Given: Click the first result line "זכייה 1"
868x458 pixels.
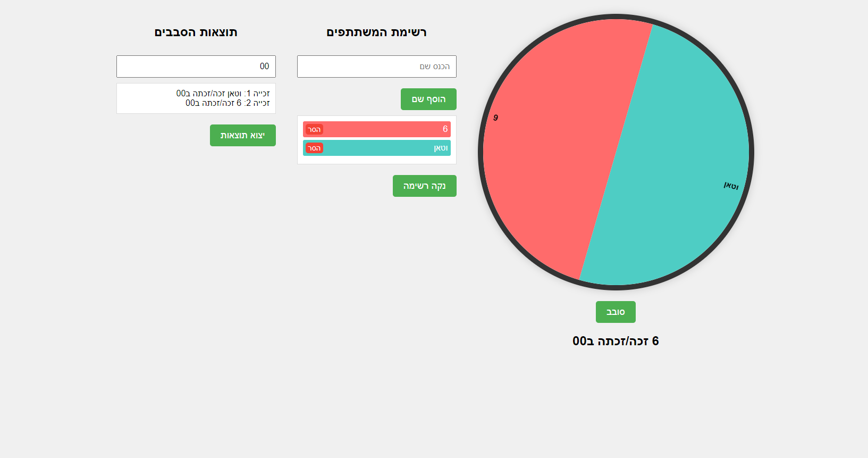Looking at the screenshot, I should click(x=223, y=94).
